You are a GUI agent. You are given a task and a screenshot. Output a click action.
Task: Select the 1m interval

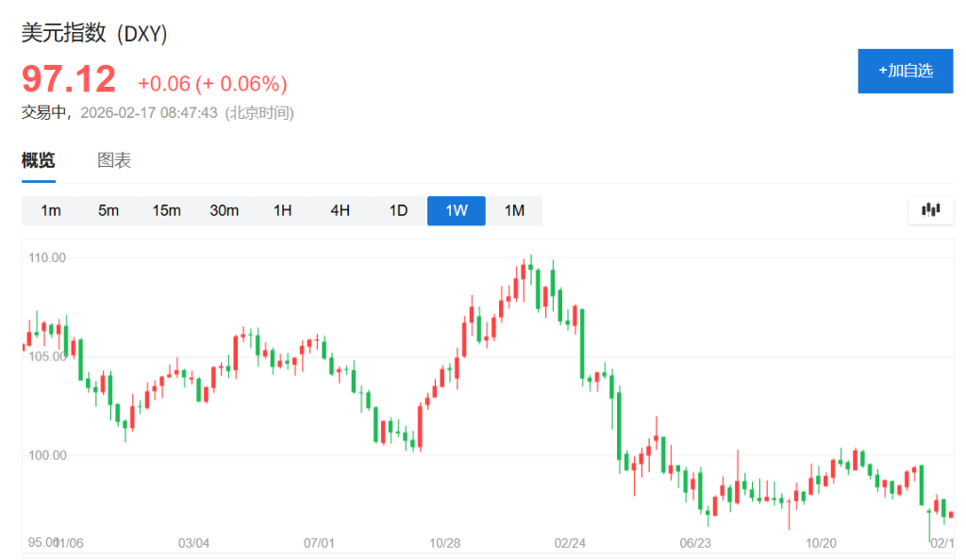pyautogui.click(x=51, y=210)
